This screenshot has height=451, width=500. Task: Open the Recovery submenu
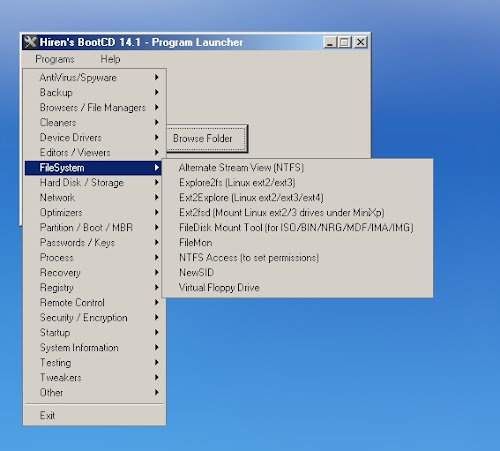[93, 272]
